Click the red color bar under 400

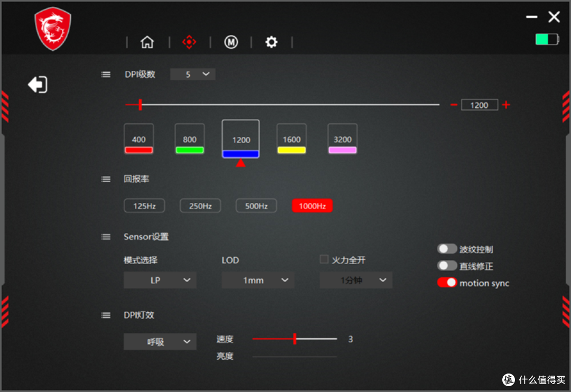(x=139, y=150)
